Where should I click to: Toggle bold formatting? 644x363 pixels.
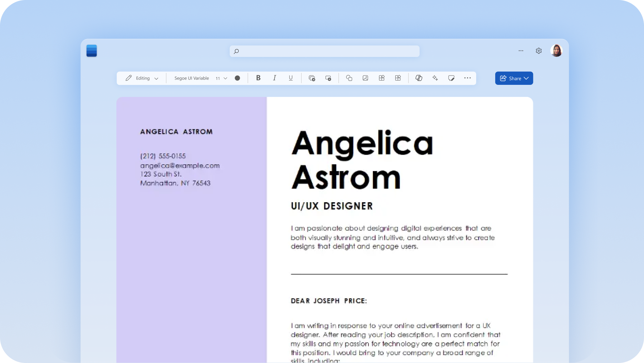(x=258, y=78)
